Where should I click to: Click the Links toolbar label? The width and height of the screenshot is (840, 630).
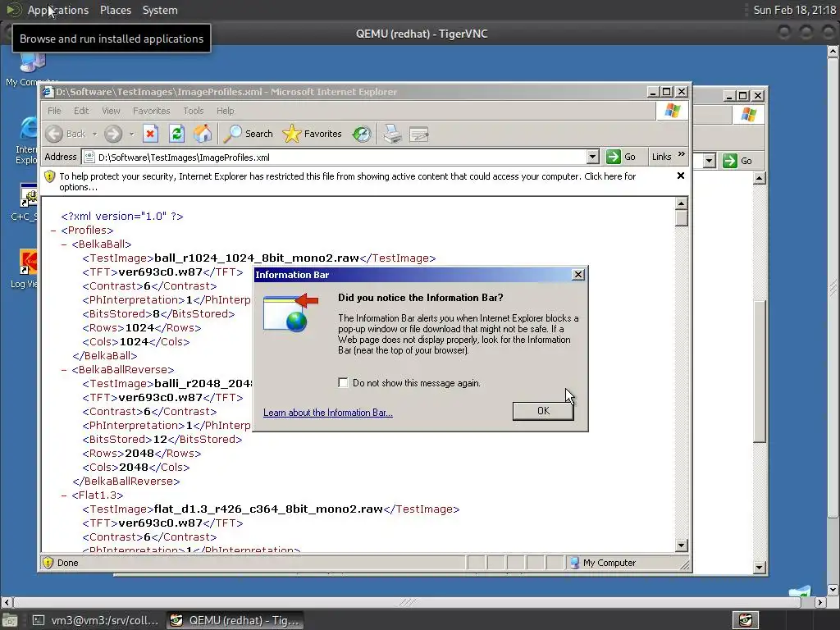(x=662, y=157)
